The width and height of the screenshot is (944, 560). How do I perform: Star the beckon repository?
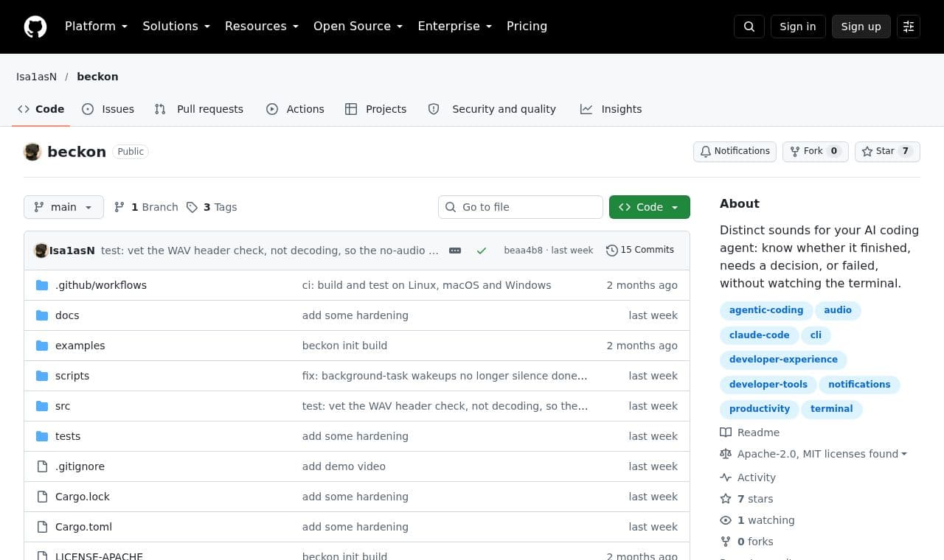tap(887, 151)
